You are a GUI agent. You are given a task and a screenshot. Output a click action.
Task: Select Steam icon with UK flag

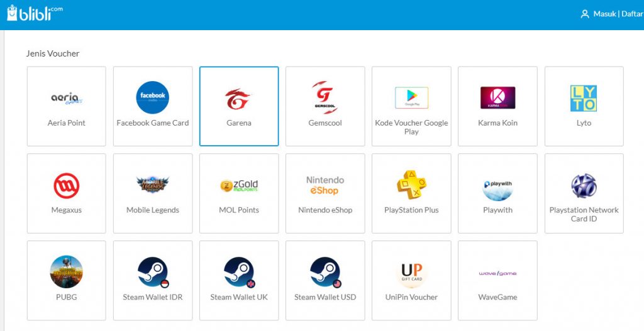(239, 272)
